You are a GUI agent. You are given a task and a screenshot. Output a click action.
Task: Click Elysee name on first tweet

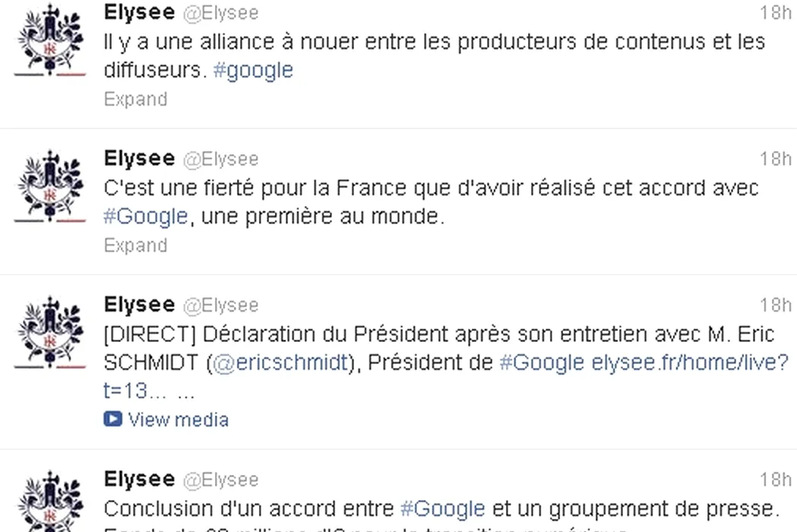[139, 12]
